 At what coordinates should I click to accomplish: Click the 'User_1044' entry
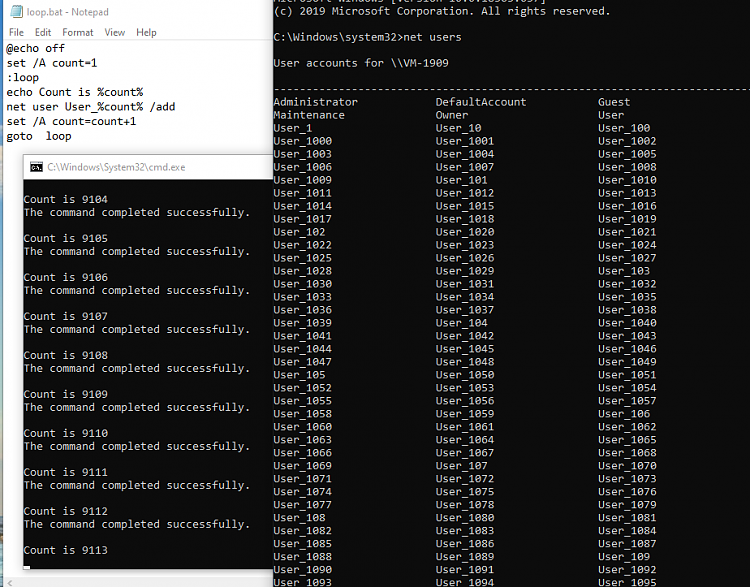point(303,349)
